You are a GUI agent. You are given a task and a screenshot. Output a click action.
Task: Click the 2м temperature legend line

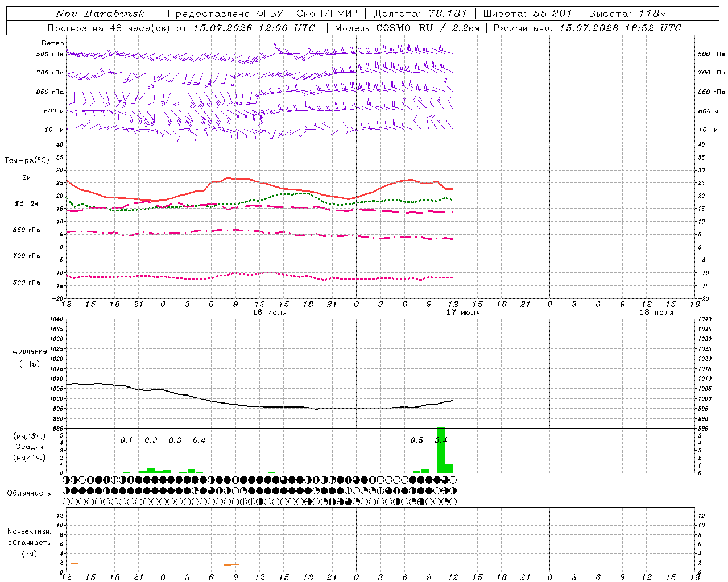[x=26, y=184]
